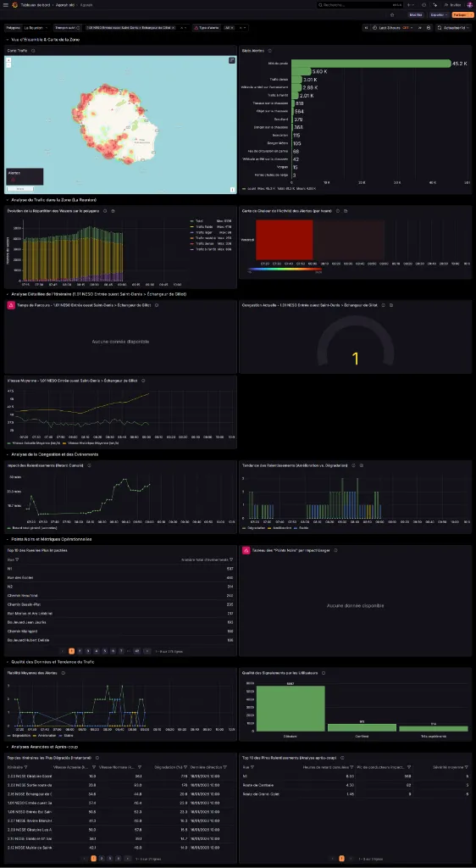Image resolution: width=476 pixels, height=868 pixels.
Task: Open info icon next to Stats Alertes title
Action: tap(270, 50)
